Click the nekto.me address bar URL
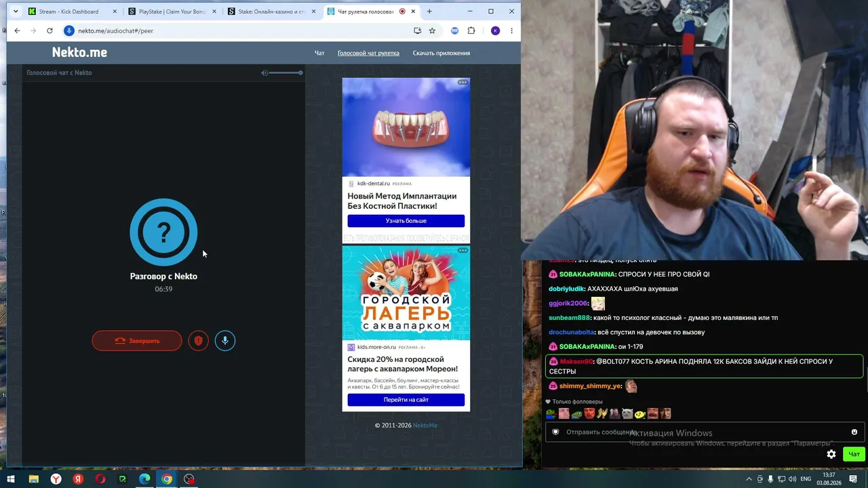 point(115,30)
